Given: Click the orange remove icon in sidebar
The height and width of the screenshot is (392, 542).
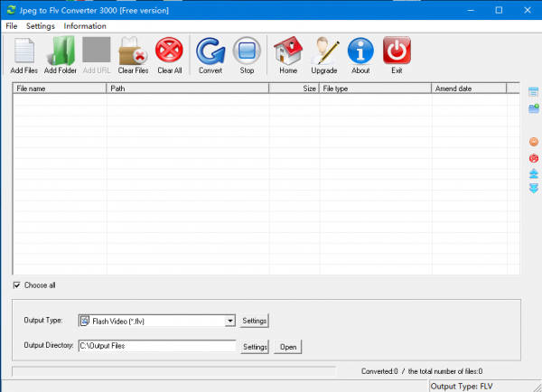Looking at the screenshot, I should [x=533, y=142].
